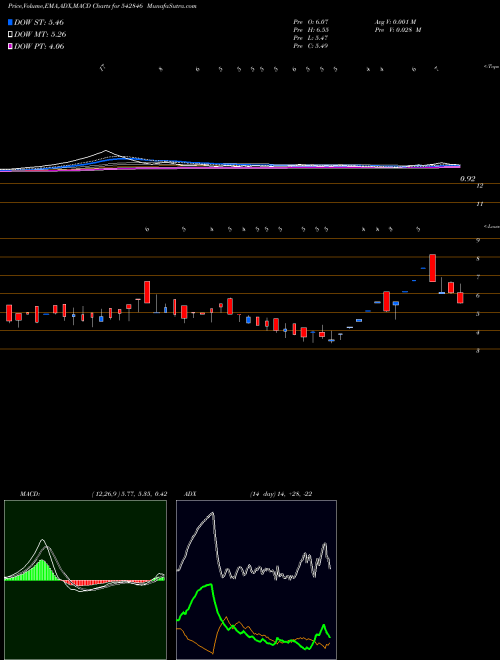The image size is (500, 660).
Task: Click the white DOW MT legend swatch
Action: tap(11, 35)
